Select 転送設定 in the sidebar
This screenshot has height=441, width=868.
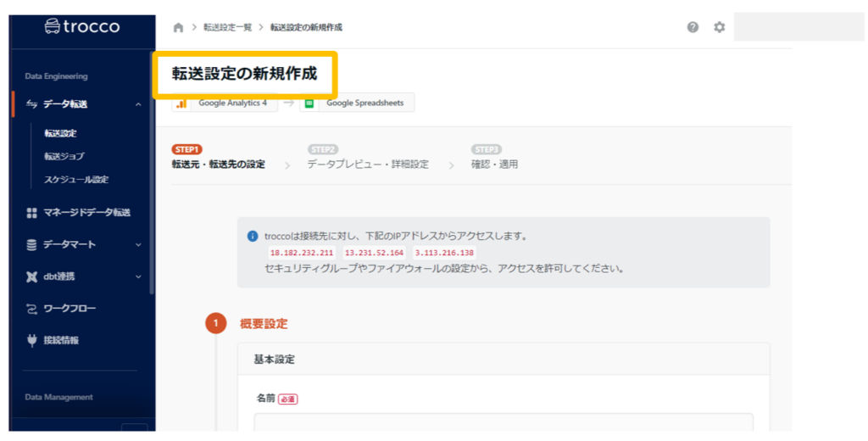click(61, 133)
